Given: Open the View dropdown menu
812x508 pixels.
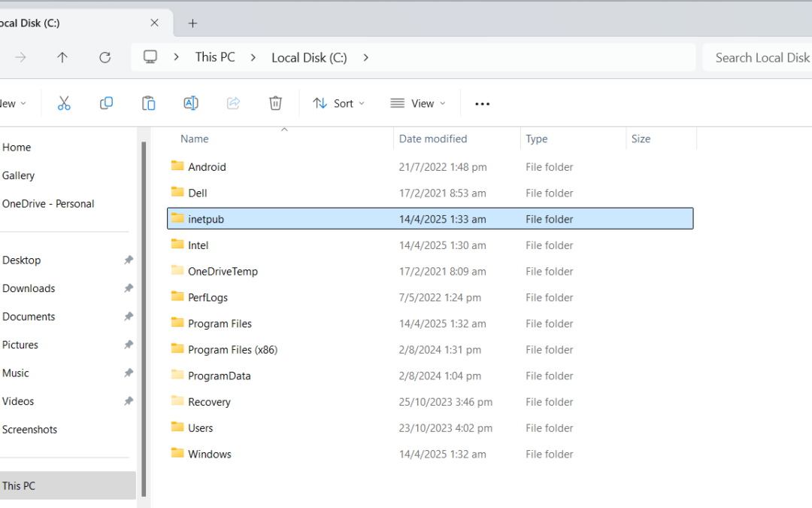Looking at the screenshot, I should (x=418, y=103).
